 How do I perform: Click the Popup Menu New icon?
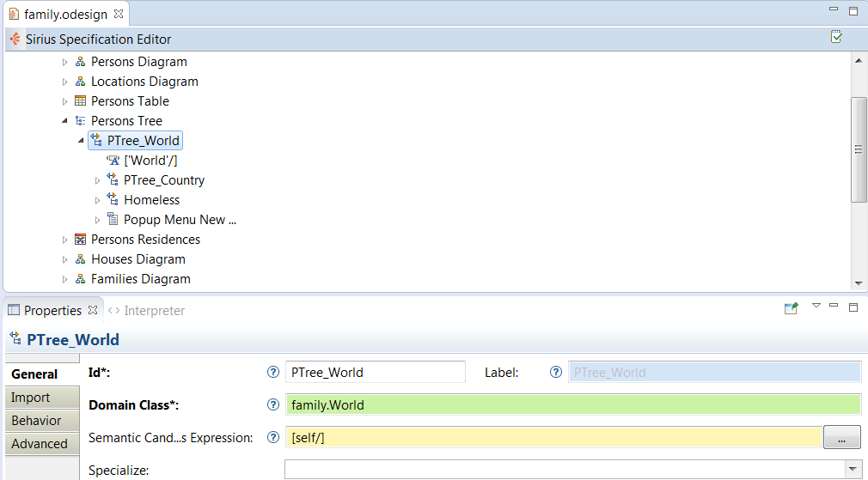(x=113, y=220)
